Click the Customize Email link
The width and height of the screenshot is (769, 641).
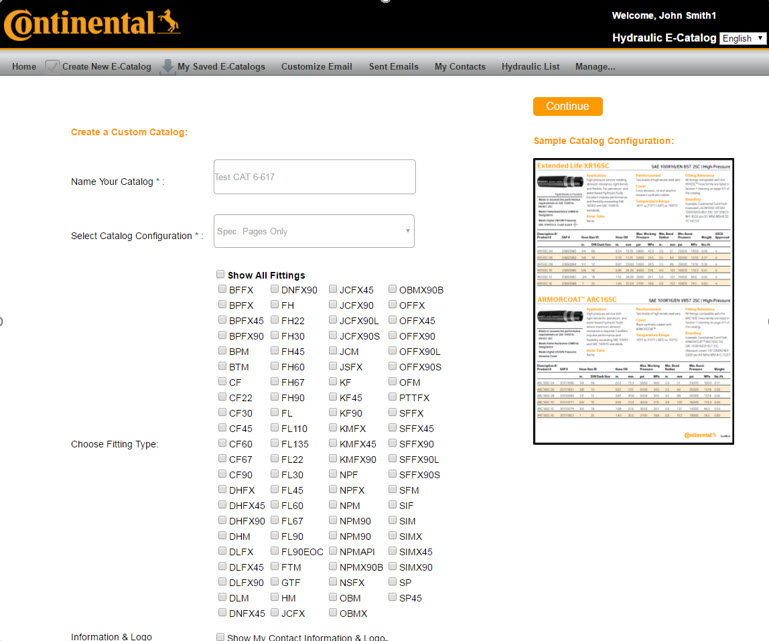[x=316, y=67]
